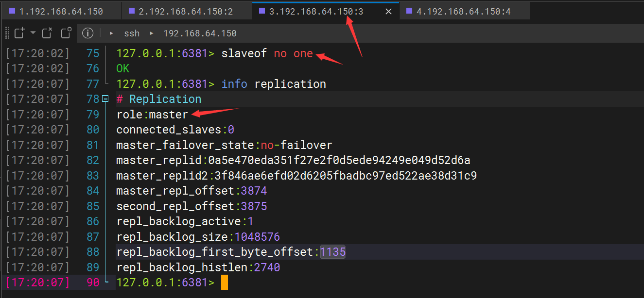Click the 'slaveof no one' command text
The height and width of the screenshot is (298, 644).
(x=267, y=53)
